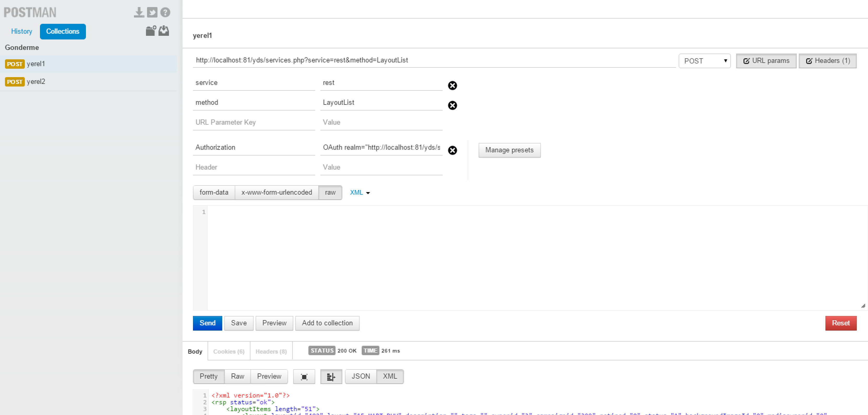Screen dimensions: 868x415
Task: Click the Authorization header key field
Action: [x=254, y=148]
